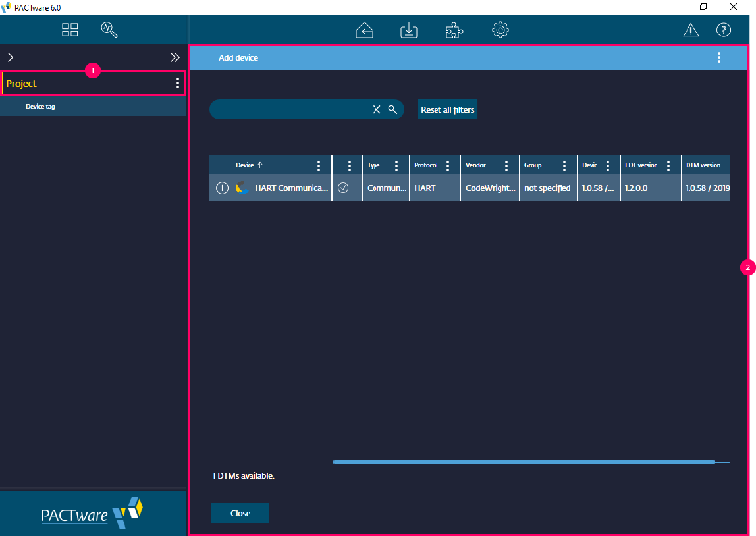Click the load project (open) icon
Viewport: 756px width, 536px height.
[365, 30]
